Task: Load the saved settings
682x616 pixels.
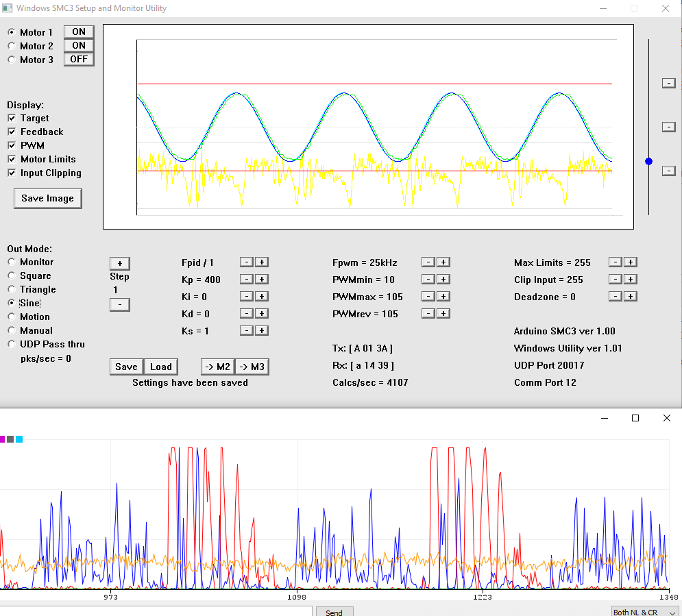Action: point(161,367)
